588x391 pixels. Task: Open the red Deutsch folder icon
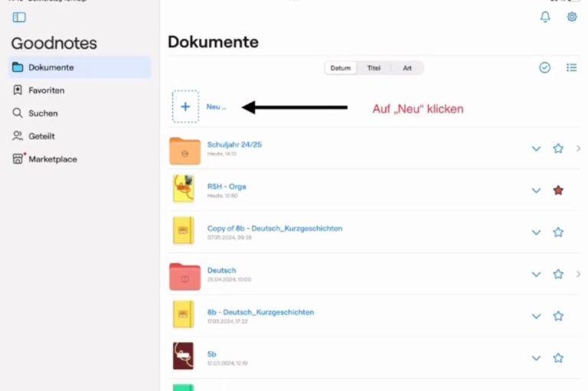(185, 275)
